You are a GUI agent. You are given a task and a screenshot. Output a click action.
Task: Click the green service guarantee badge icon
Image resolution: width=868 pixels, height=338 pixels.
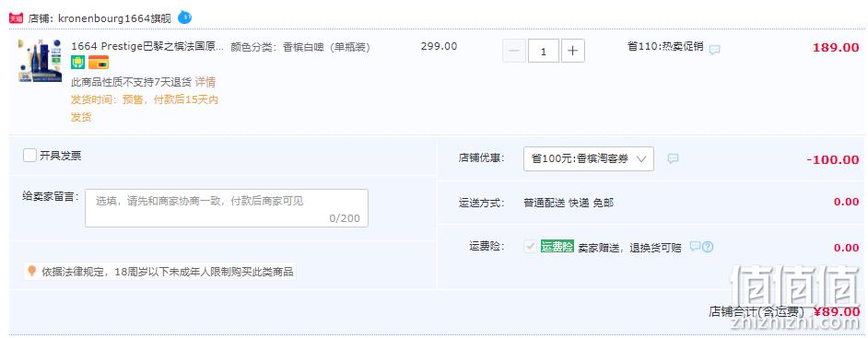pyautogui.click(x=77, y=63)
